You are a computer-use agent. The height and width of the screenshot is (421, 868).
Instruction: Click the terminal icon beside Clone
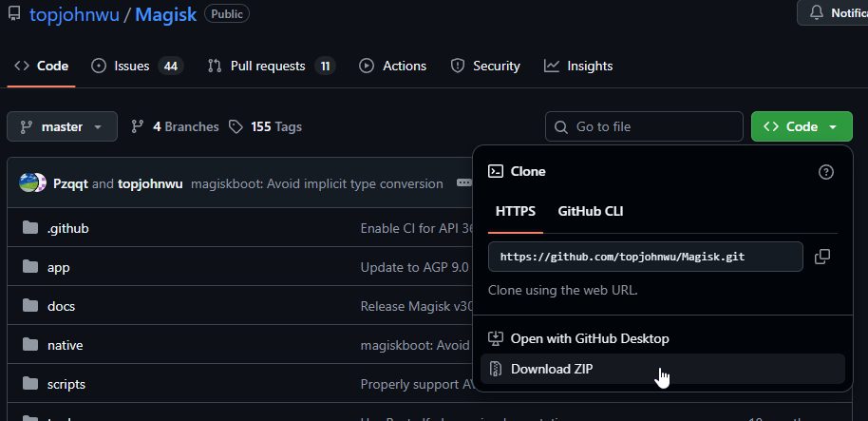click(x=496, y=171)
